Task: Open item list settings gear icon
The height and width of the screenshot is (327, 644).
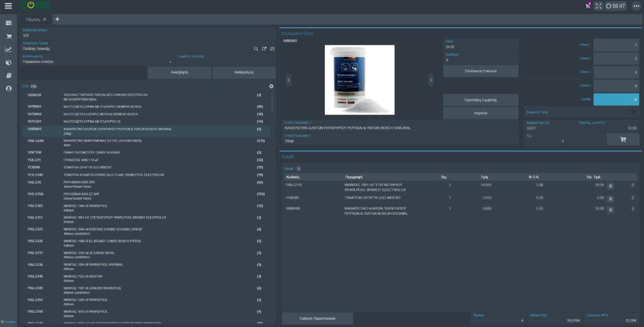Action: (x=271, y=86)
